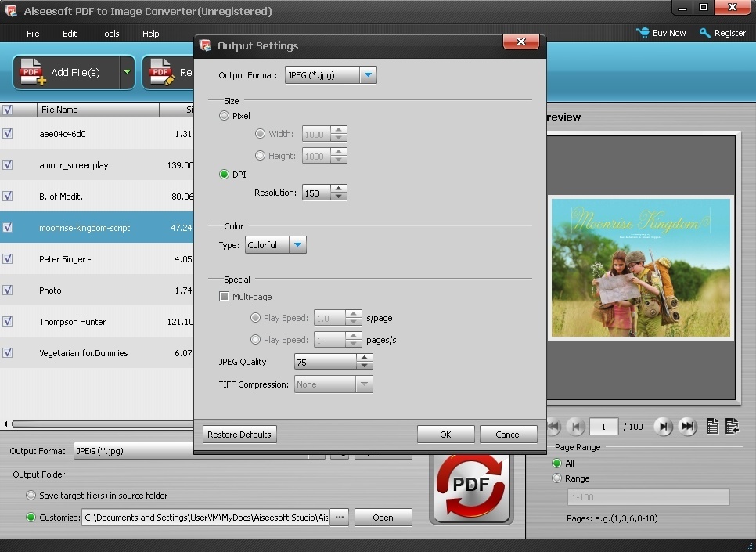Click the Resolution input field
The height and width of the screenshot is (552, 756).
pos(316,193)
